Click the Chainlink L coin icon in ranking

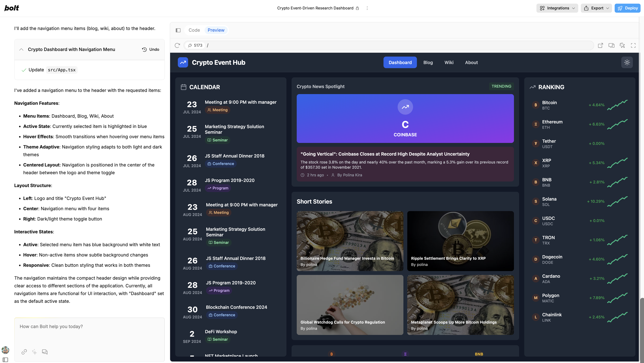click(x=536, y=317)
